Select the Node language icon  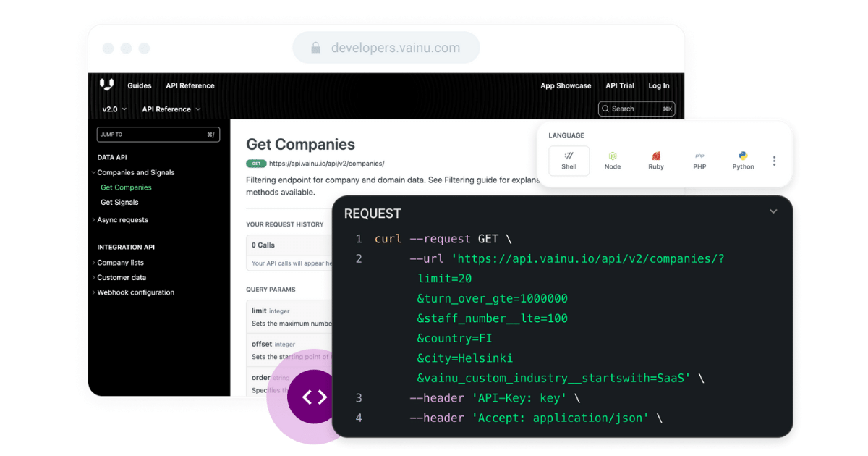pyautogui.click(x=613, y=156)
